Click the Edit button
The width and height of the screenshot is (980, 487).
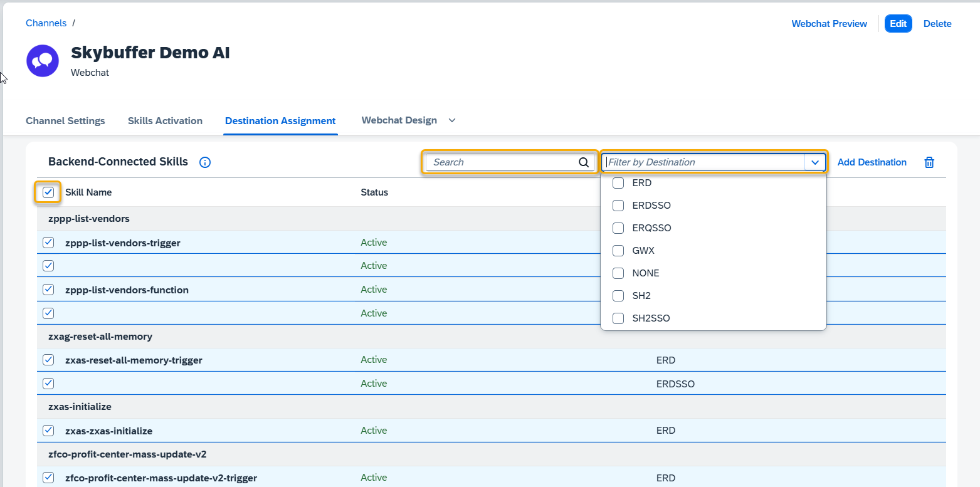pos(898,24)
